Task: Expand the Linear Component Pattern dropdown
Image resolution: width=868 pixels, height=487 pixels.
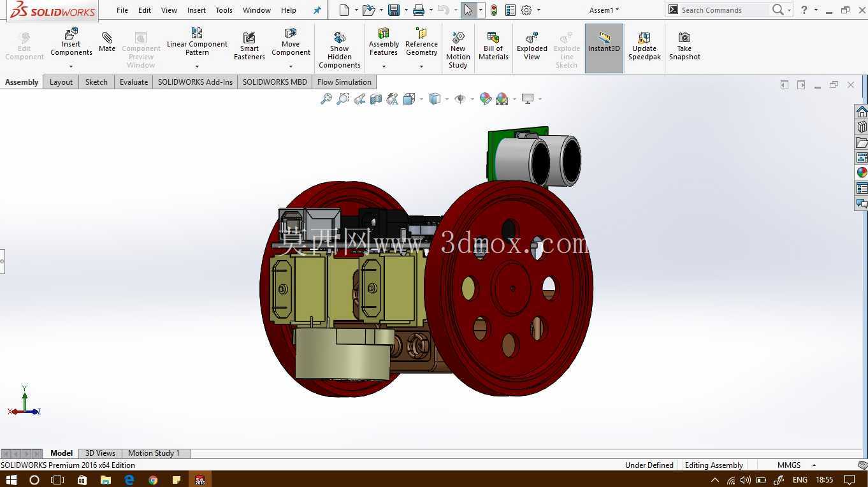Action: [197, 66]
